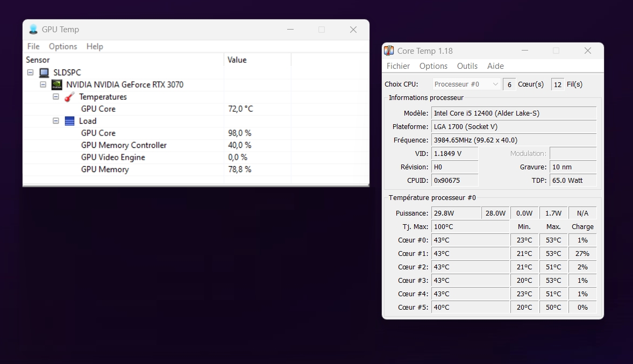The image size is (633, 364).
Task: Select the SLDSPC computer icon
Action: coord(44,73)
